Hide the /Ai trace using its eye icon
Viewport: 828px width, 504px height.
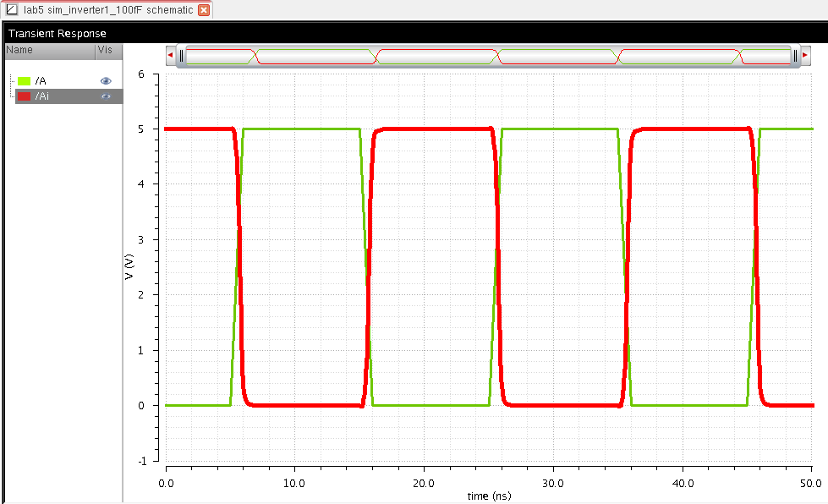(106, 96)
